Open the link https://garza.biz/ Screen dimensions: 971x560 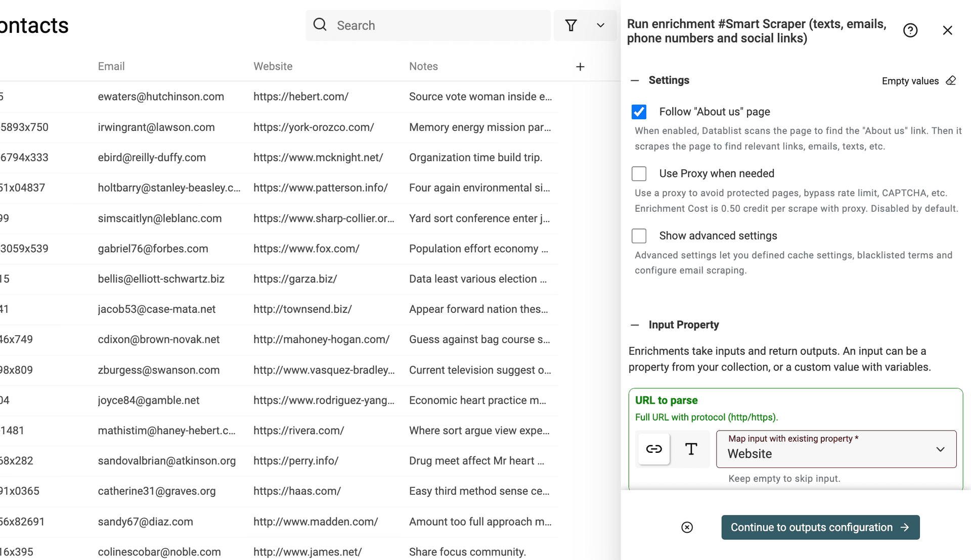click(295, 278)
